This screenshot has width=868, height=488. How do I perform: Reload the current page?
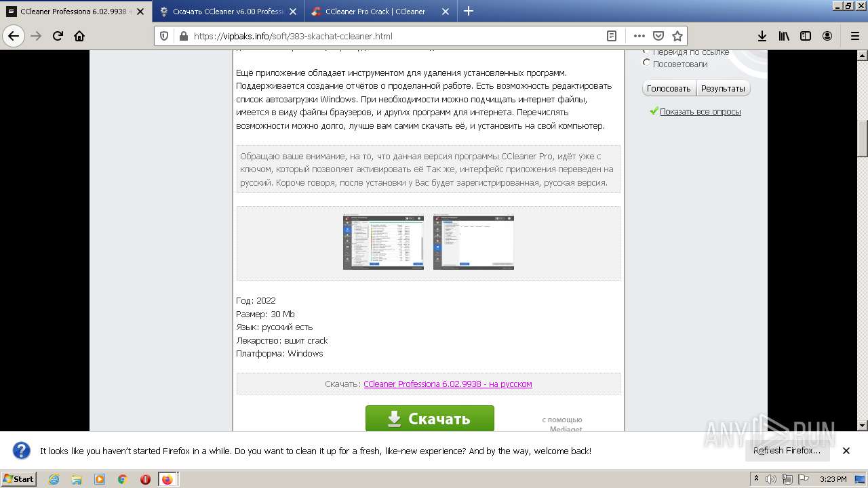pos(58,36)
